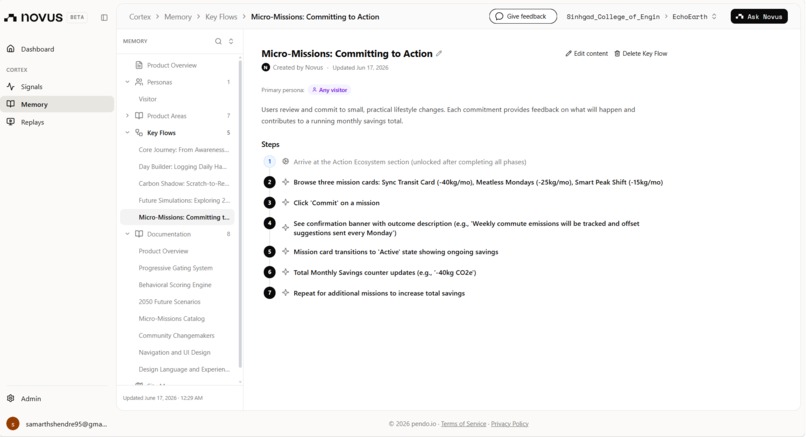The image size is (806, 437).
Task: Click the Created by Novus avatar icon
Action: click(x=266, y=67)
